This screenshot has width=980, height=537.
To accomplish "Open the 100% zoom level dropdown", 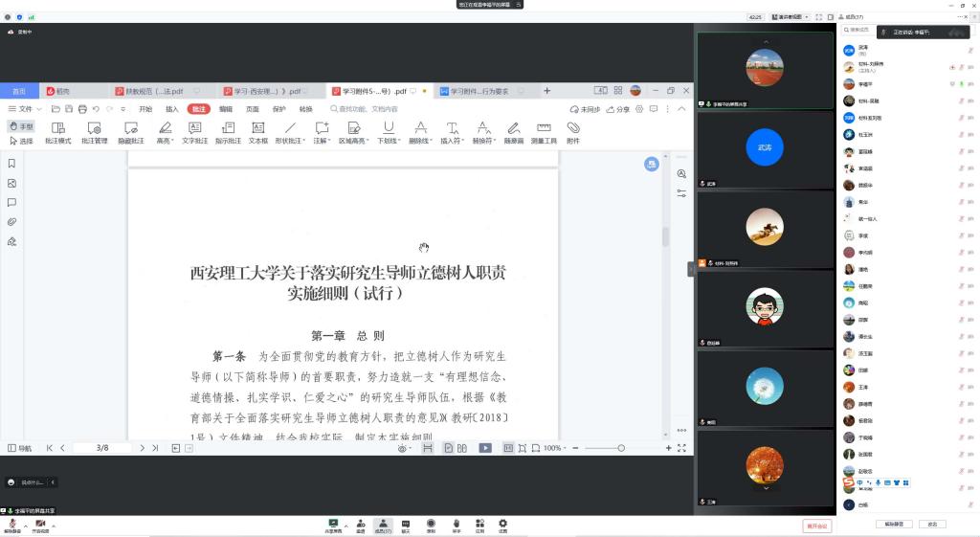I will point(555,448).
